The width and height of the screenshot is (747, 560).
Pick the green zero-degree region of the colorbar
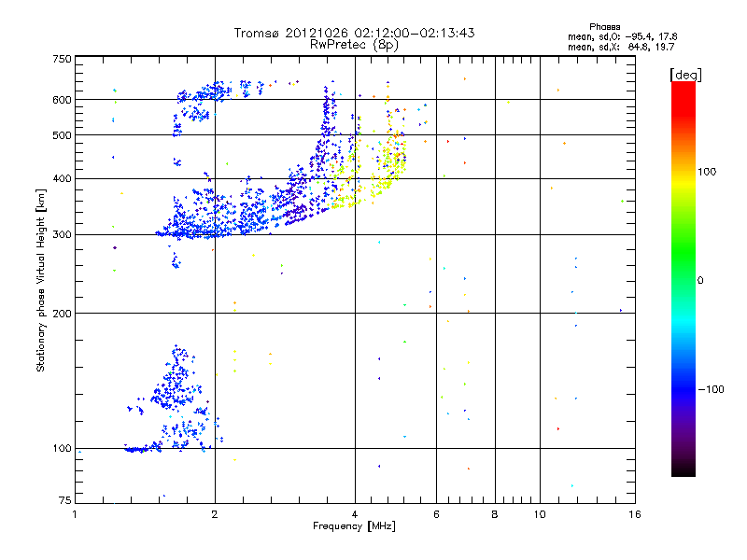point(684,280)
